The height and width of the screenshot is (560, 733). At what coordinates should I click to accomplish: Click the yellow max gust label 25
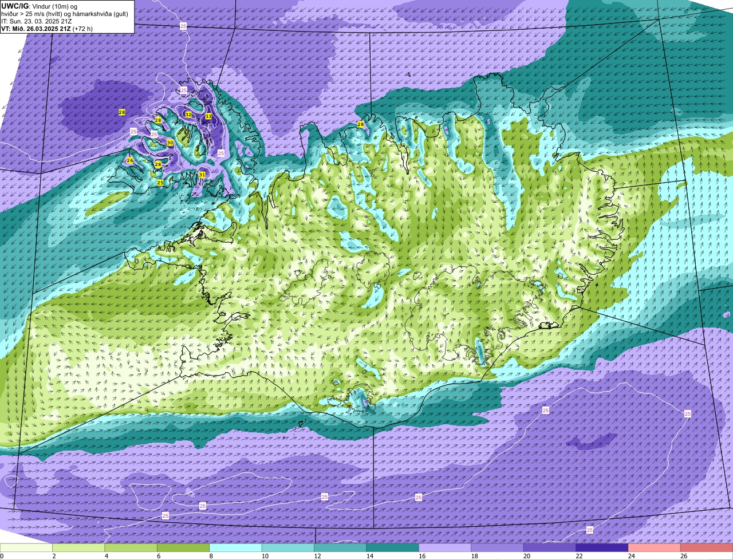coord(160,183)
